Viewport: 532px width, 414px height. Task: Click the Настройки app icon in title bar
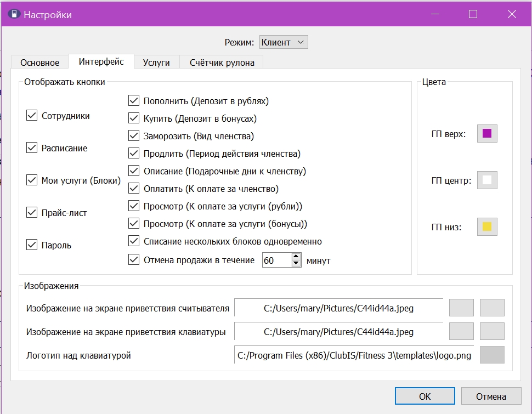coord(14,14)
